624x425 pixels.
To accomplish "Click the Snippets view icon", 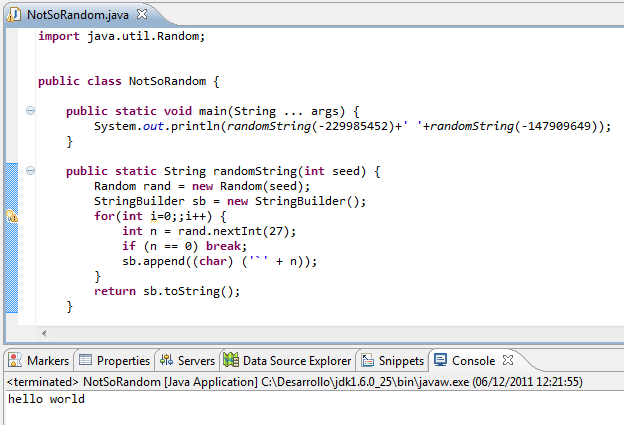I will [368, 360].
